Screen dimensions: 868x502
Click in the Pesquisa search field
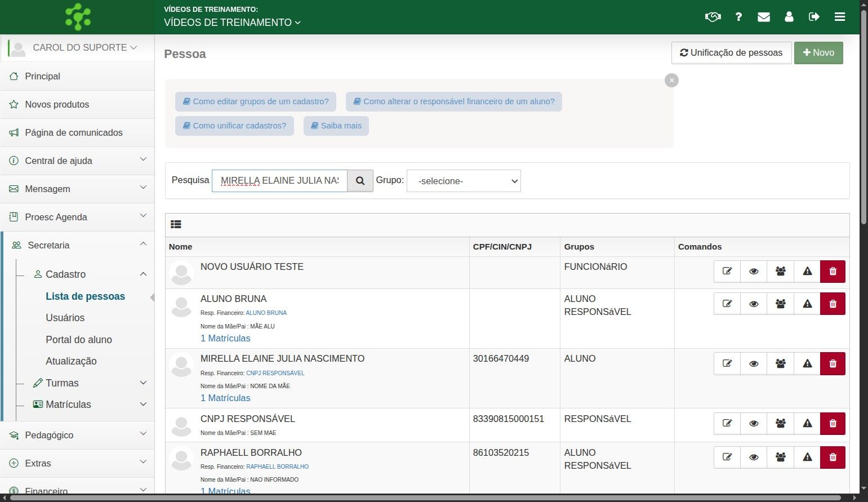click(279, 181)
